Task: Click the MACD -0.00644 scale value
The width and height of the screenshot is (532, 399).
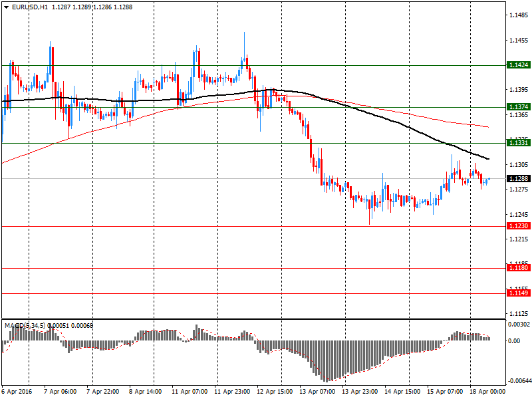Action: (x=519, y=381)
